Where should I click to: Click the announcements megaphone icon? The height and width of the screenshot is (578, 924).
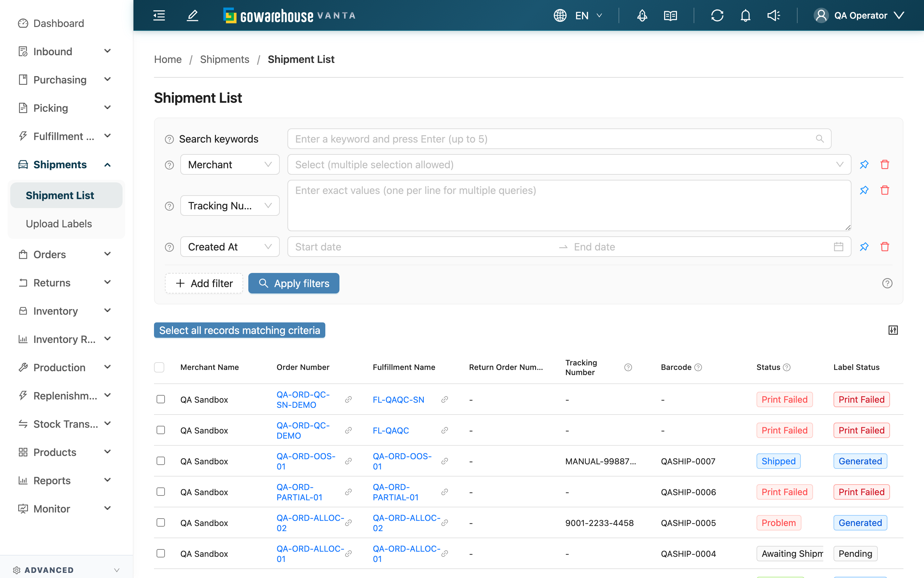pos(774,15)
